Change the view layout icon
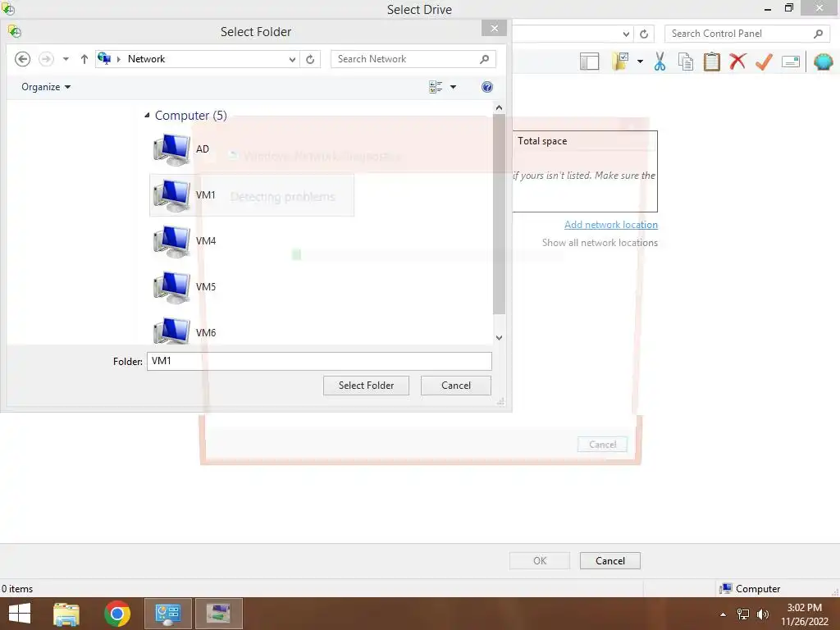840x630 pixels. 436,87
